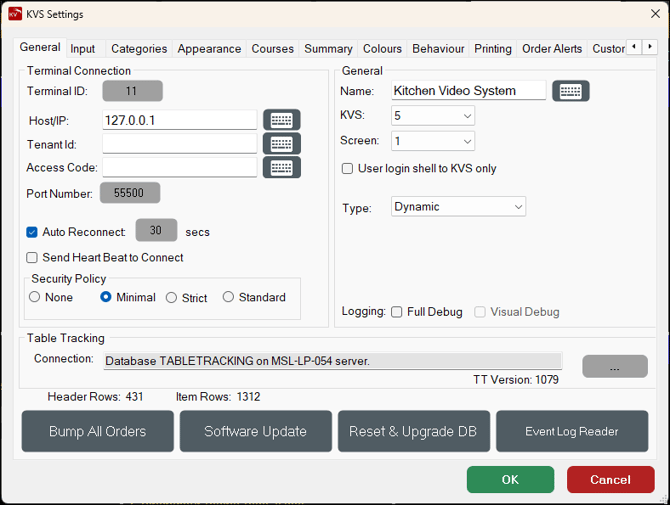Switch to the Printing tab

(493, 49)
